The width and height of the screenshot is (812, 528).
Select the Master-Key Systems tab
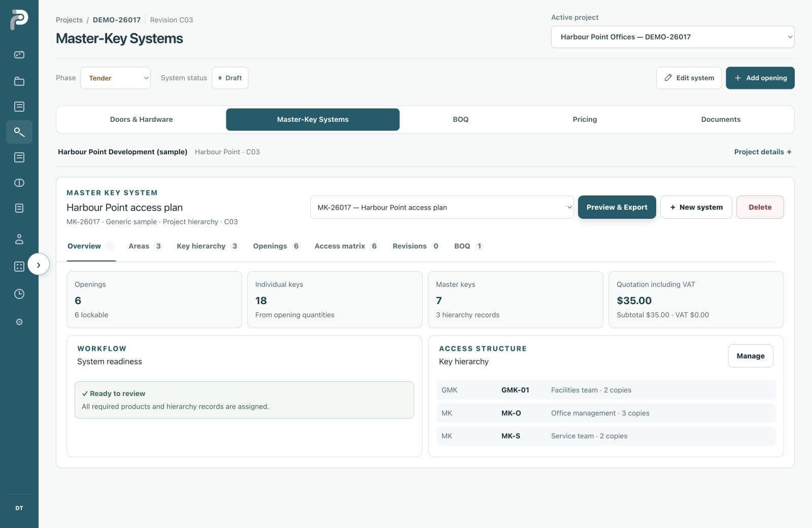point(313,120)
